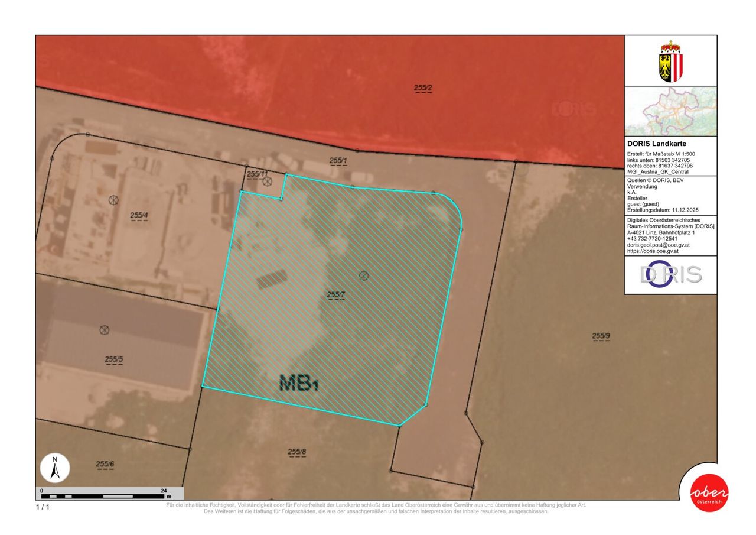Click parcel label 255/6
Image resolution: width=756 pixels, height=535 pixels.
pos(105,465)
